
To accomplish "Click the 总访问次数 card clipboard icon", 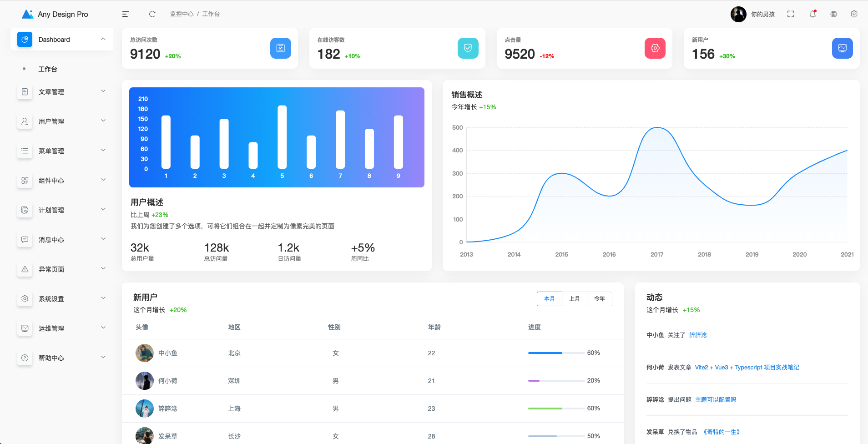I will click(x=280, y=48).
